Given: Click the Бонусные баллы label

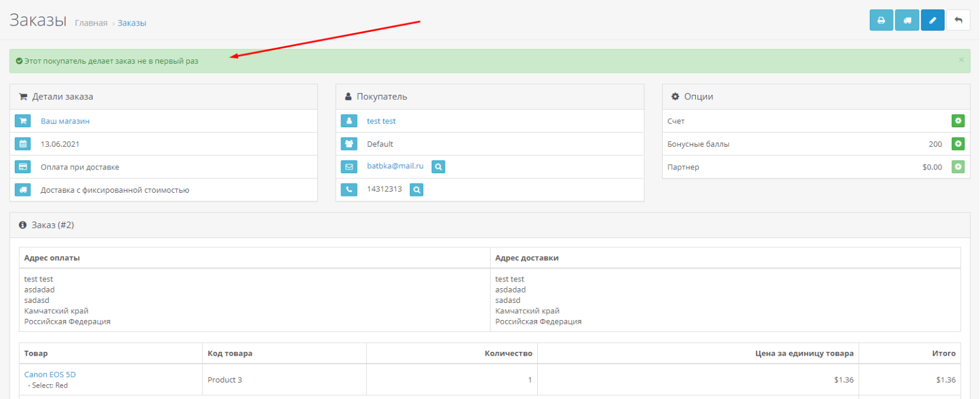Looking at the screenshot, I should [698, 144].
